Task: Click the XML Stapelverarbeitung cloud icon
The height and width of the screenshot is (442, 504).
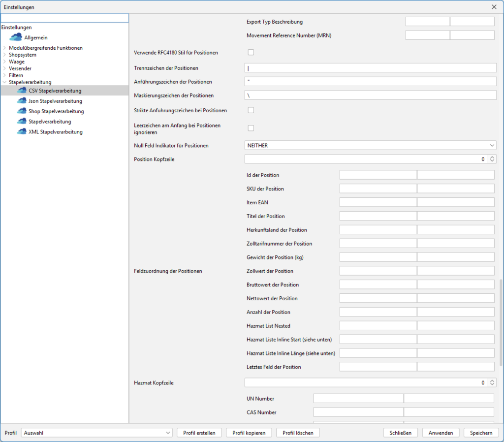Action: pos(21,132)
